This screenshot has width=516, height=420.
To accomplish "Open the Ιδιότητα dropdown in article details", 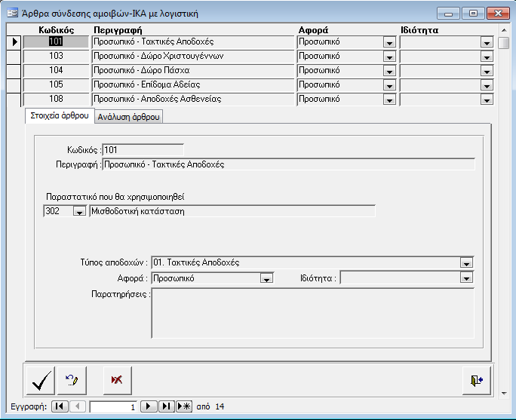I will coord(467,278).
